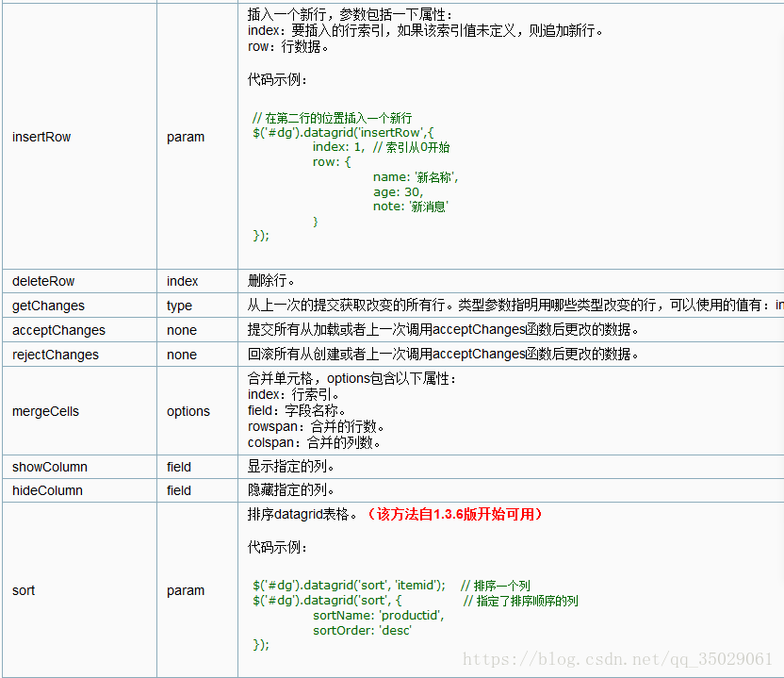Click the line index：要插入的行索引
Image resolution: width=784 pixels, height=678 pixels.
point(425,30)
